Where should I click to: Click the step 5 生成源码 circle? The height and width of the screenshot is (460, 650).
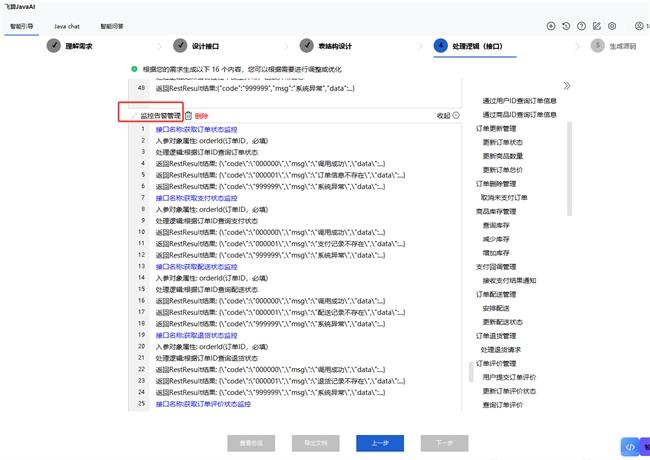click(x=597, y=46)
